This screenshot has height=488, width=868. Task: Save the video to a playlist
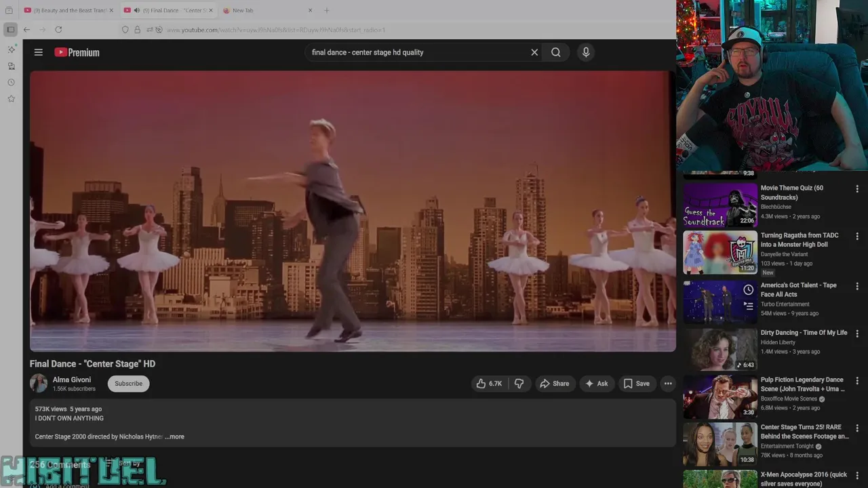637,384
